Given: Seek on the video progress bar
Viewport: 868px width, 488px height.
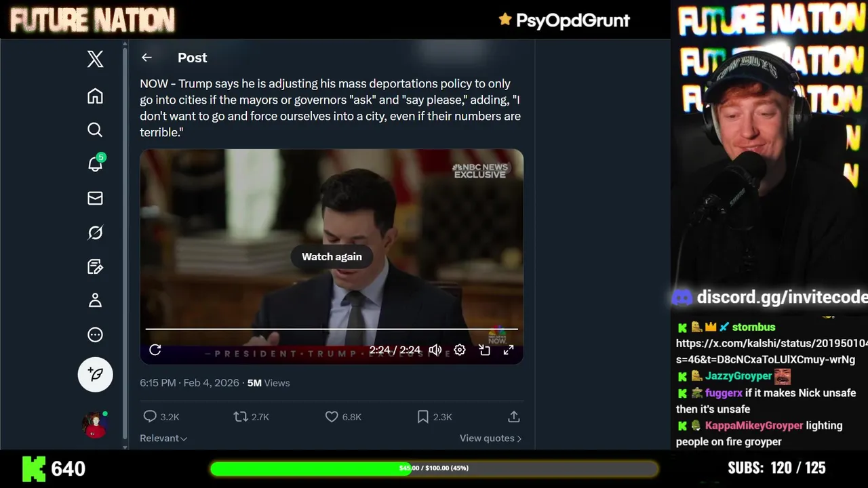Looking at the screenshot, I should tap(332, 329).
